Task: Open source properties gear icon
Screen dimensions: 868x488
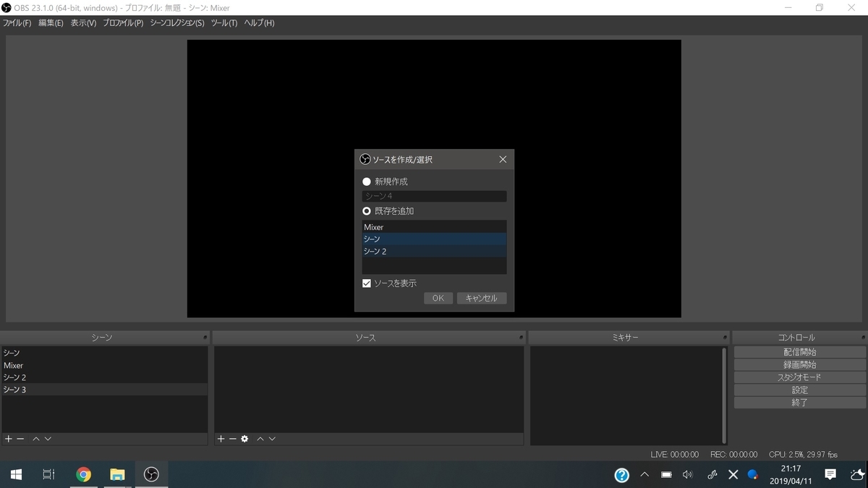Action: (244, 439)
